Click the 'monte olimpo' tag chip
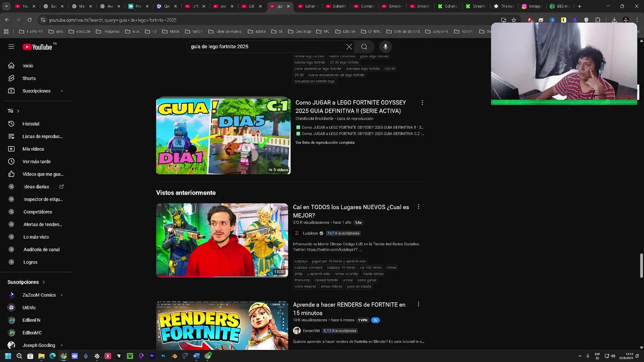Screen dimensions: 644x362 coord(373,274)
